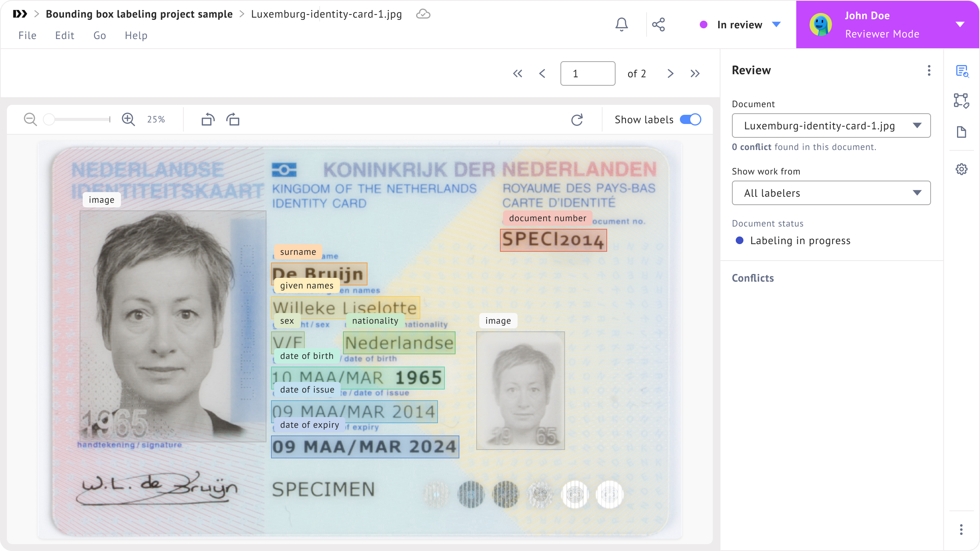980x551 pixels.
Task: Rotate image clockwise icon
Action: pyautogui.click(x=233, y=119)
